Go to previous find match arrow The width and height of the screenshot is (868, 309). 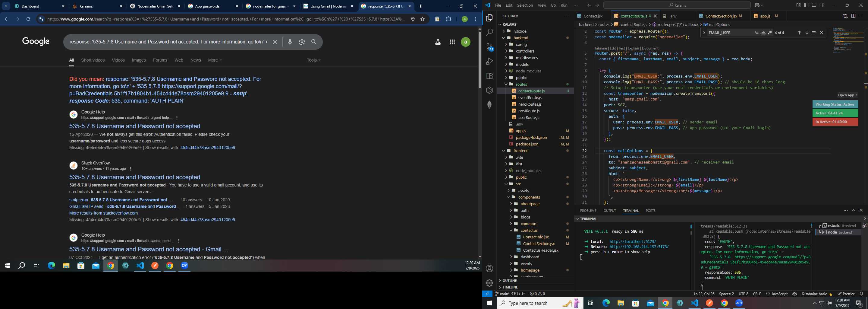pos(799,33)
